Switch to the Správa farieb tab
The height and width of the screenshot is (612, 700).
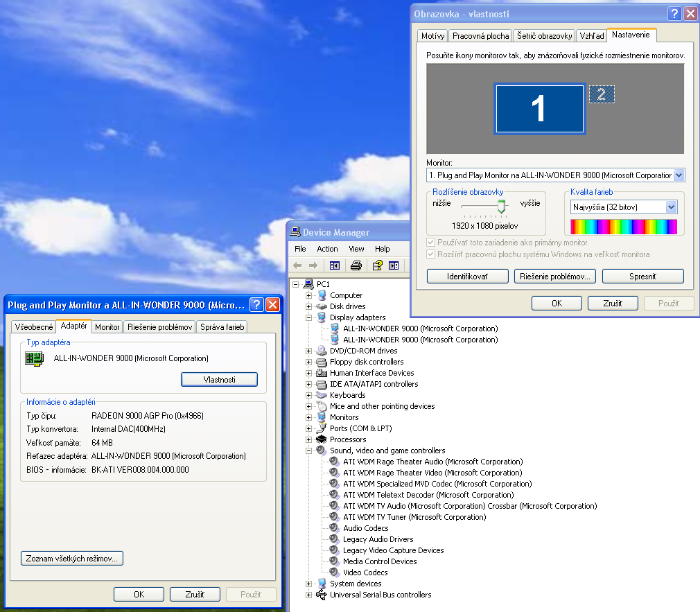coord(221,327)
